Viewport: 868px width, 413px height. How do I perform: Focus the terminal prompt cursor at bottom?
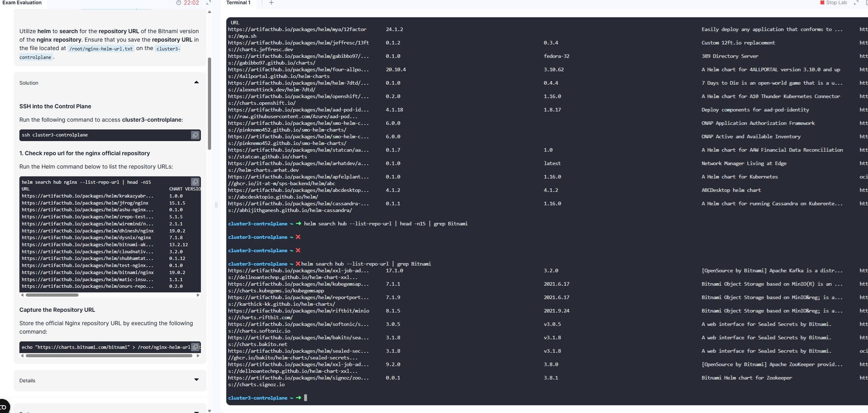coord(306,398)
